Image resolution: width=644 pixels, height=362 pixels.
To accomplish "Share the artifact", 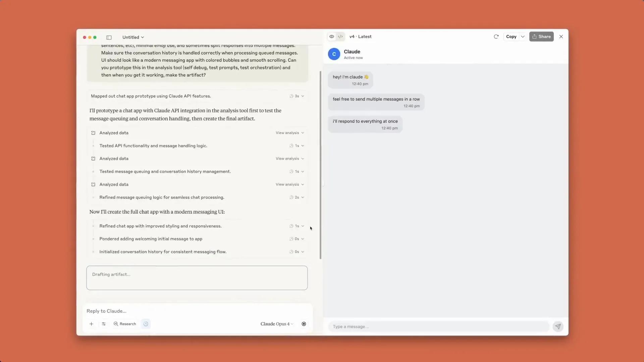I will 541,37.
